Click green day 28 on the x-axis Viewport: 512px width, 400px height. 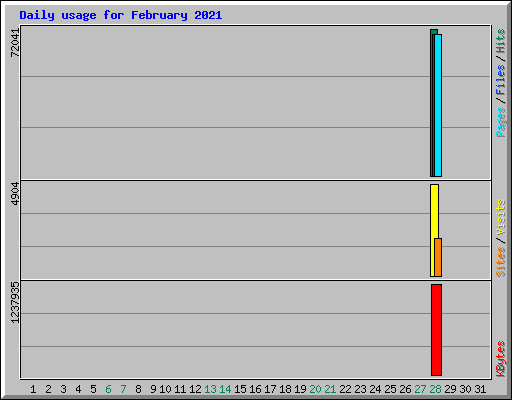click(435, 389)
